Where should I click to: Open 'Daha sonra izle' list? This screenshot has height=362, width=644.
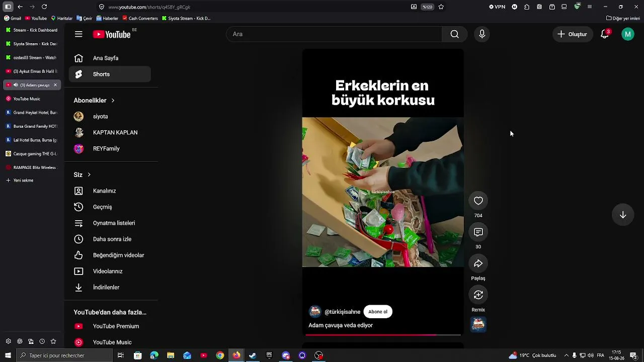tap(110, 239)
